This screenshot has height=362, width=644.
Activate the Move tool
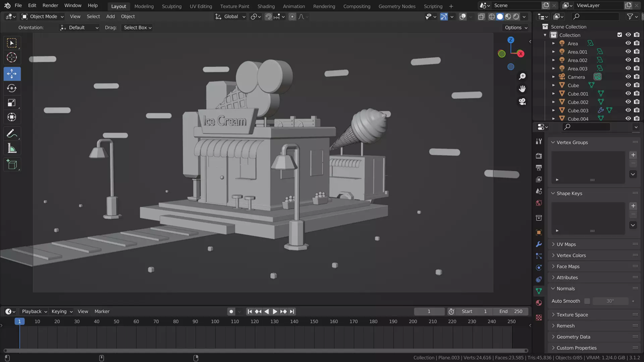12,73
